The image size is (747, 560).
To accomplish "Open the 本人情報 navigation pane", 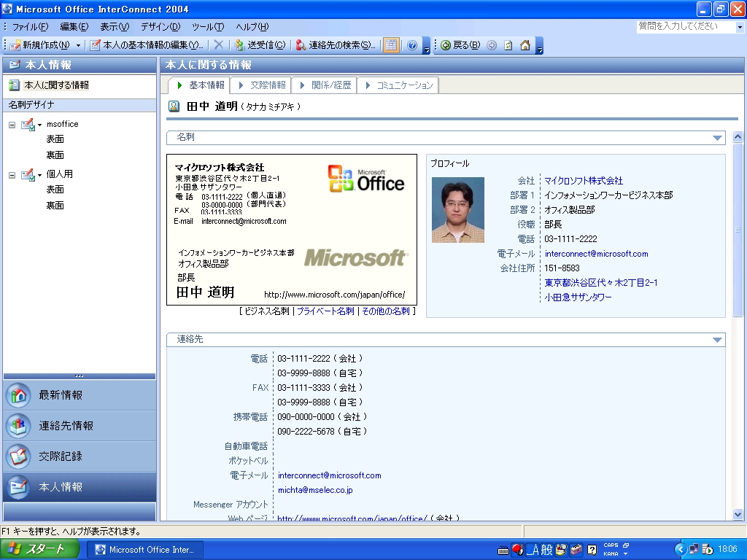I will pos(80,486).
